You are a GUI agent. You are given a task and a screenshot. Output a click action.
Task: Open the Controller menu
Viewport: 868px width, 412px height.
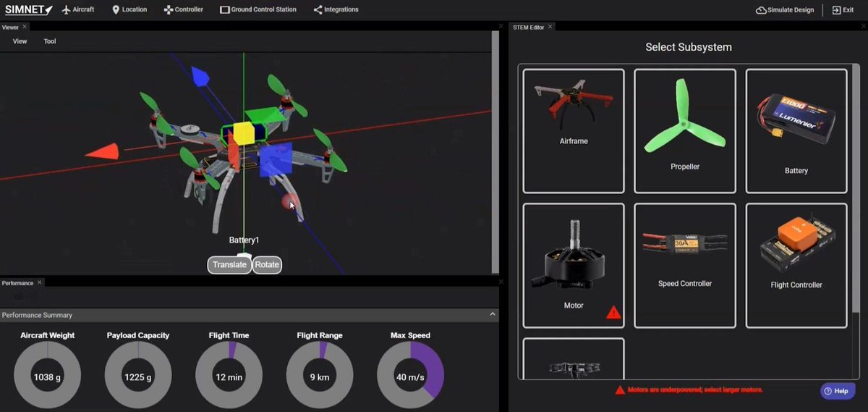click(183, 9)
